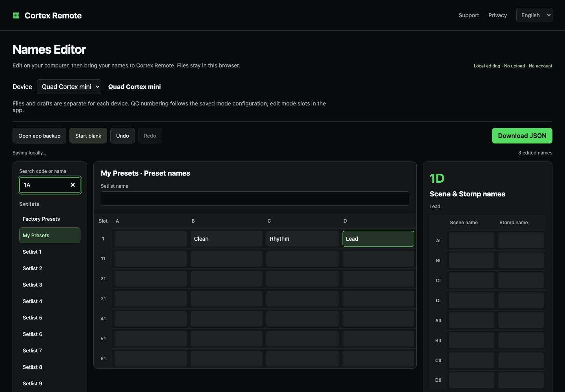The image size is (565, 392).
Task: Click slot 31 column D preset cell
Action: pos(378,299)
